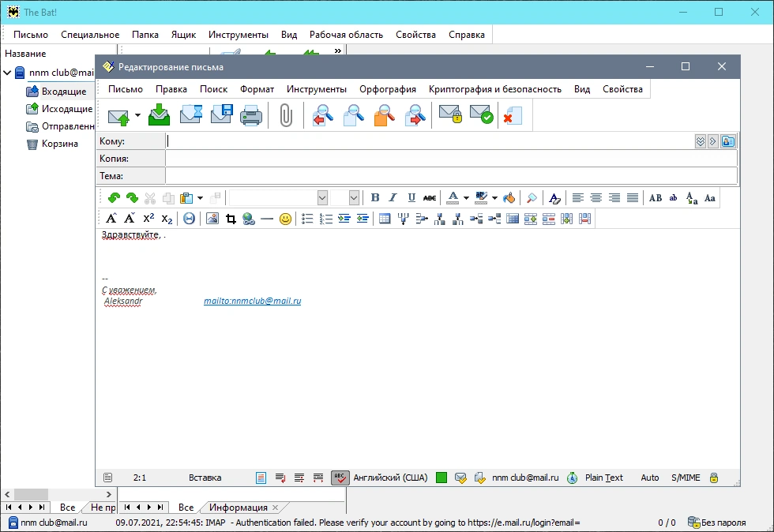Click the deferred-send envelope with hourglass icon
The height and width of the screenshot is (532, 774).
[x=190, y=114]
